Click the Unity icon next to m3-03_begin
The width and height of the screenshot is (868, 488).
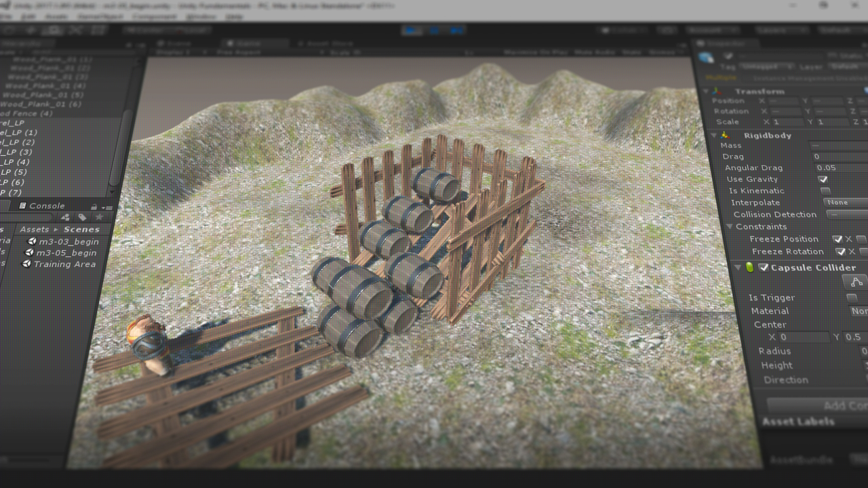[31, 241]
